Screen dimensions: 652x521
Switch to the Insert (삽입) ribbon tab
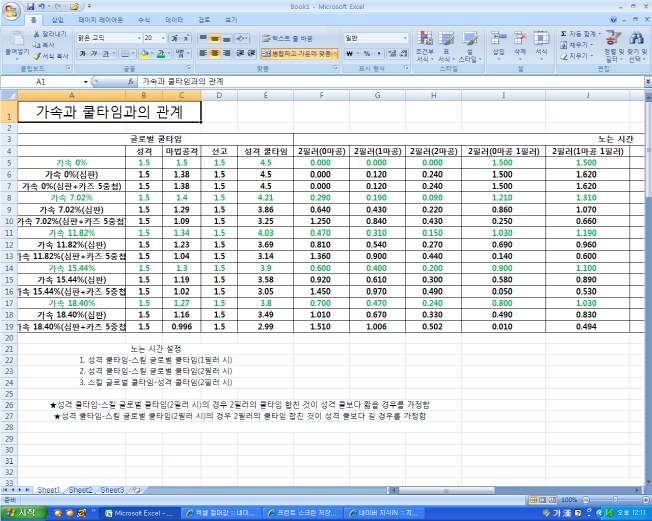click(x=57, y=19)
